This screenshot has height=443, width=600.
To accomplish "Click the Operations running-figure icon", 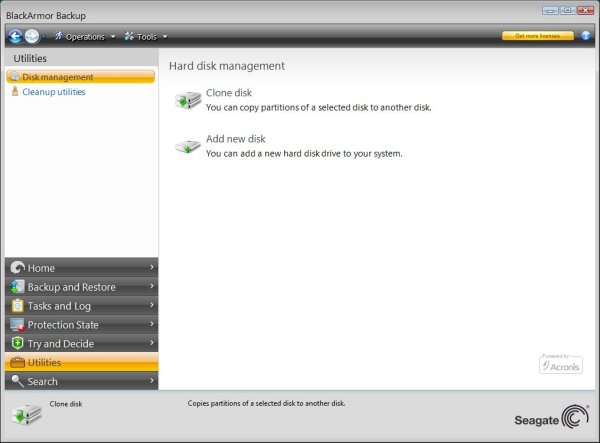I will (x=58, y=36).
